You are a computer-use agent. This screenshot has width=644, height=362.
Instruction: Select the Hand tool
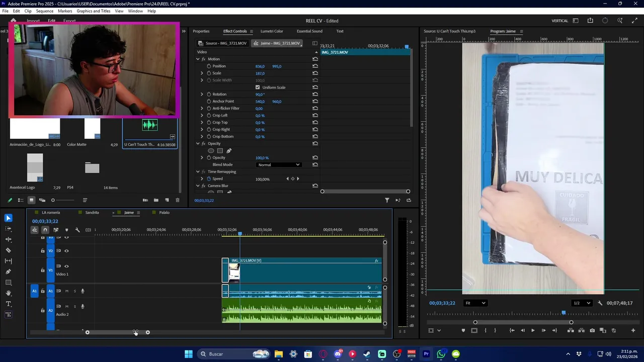[x=8, y=293]
